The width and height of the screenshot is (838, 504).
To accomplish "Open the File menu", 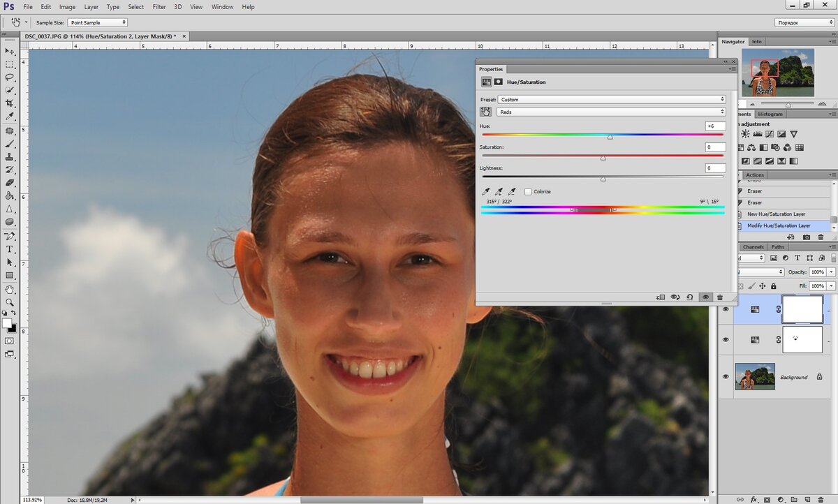I will click(27, 7).
